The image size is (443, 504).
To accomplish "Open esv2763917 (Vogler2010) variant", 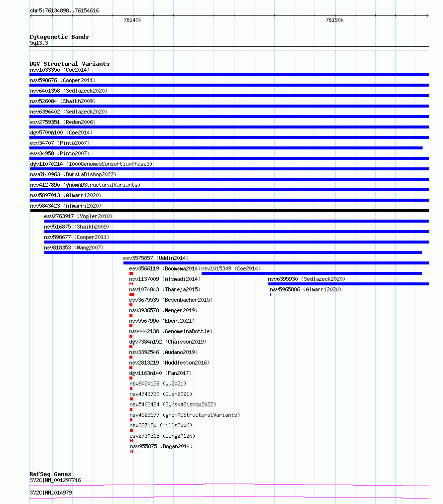I will pos(78,216).
